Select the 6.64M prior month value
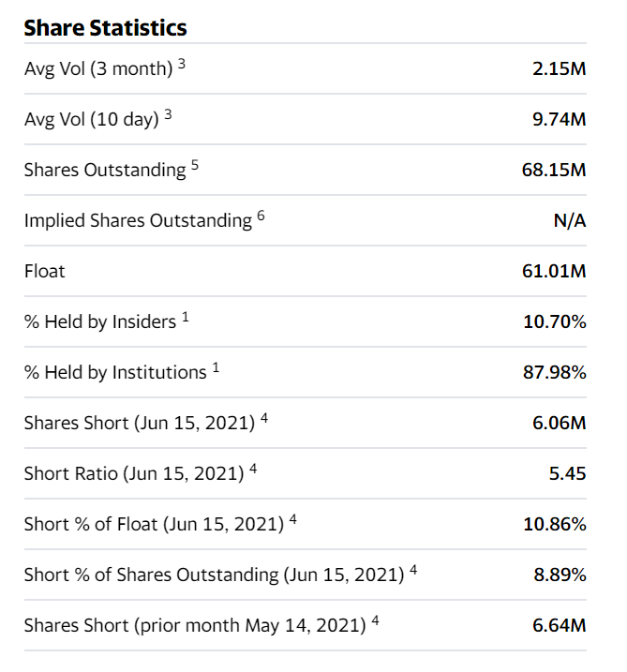This screenshot has height=672, width=627. (x=560, y=626)
